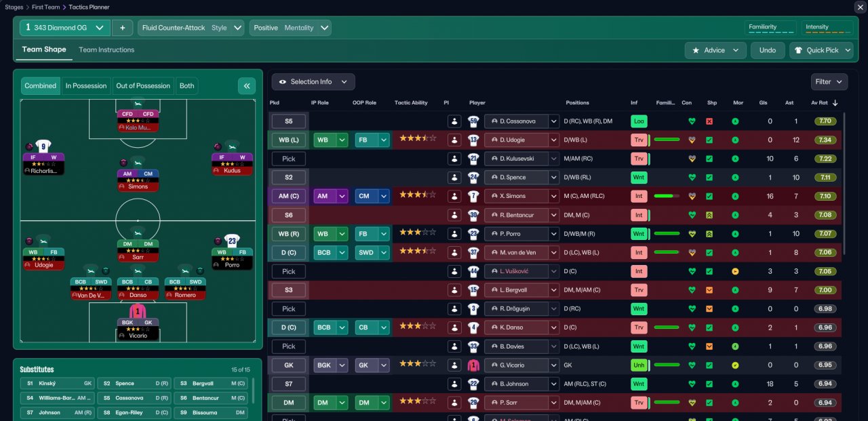Click Tactic Ability column header

tap(411, 103)
